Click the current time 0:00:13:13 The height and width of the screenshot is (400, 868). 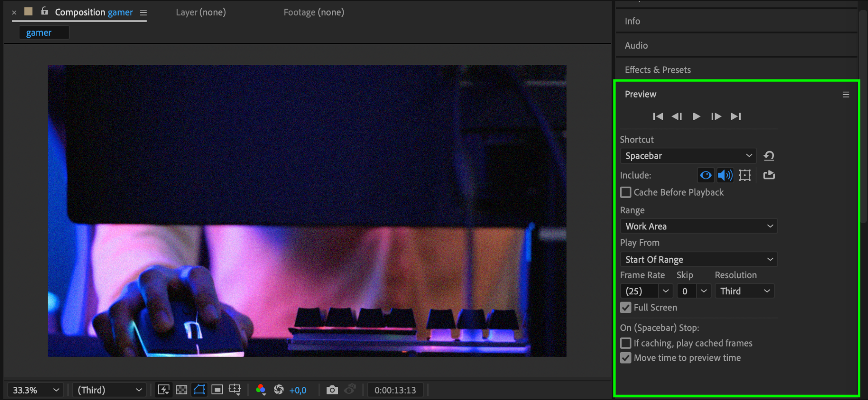395,390
